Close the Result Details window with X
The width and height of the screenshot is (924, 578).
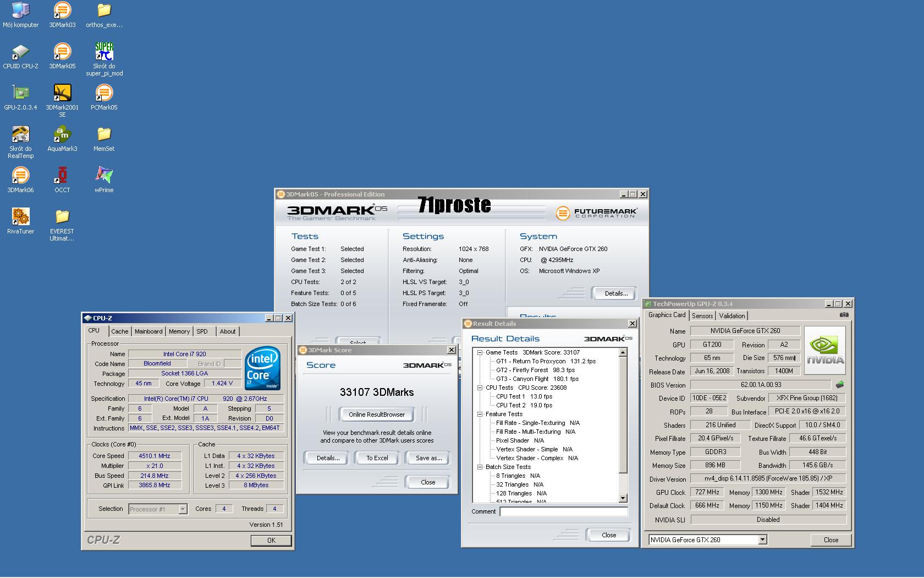pyautogui.click(x=632, y=324)
